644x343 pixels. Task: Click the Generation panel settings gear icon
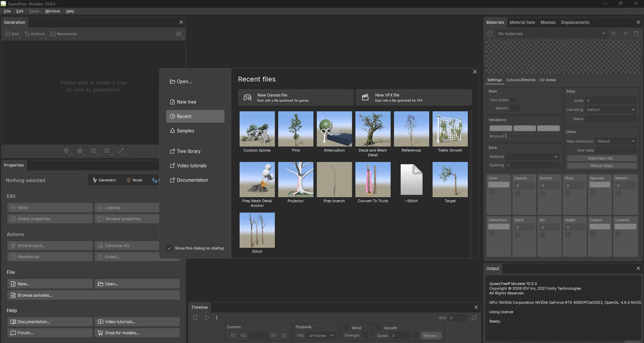179,34
